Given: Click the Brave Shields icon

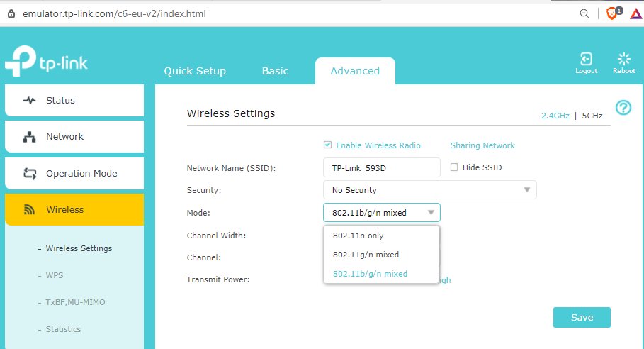Looking at the screenshot, I should point(612,13).
